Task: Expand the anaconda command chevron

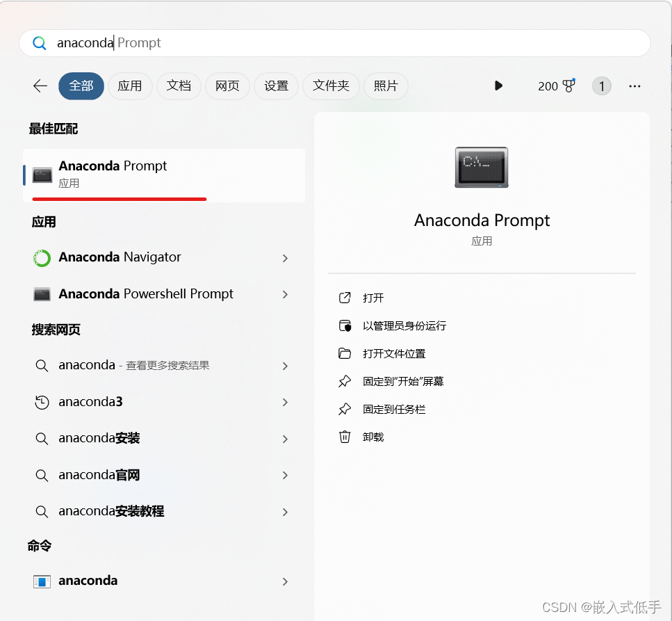Action: [285, 581]
